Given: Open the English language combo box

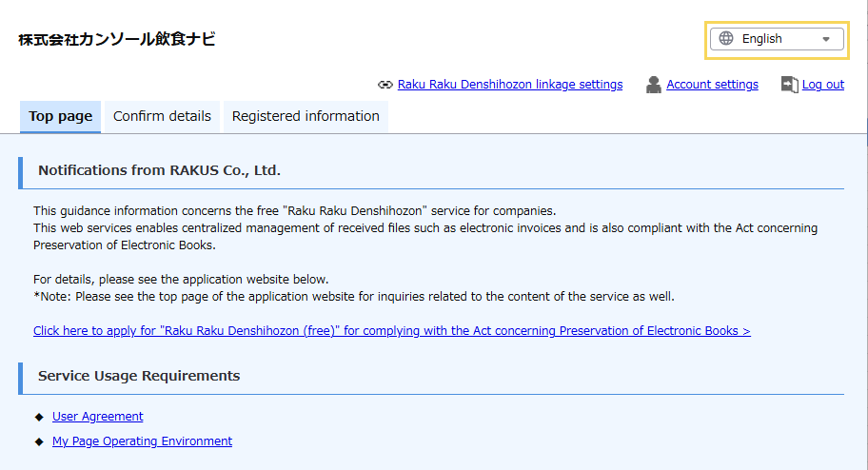Looking at the screenshot, I should pos(775,39).
